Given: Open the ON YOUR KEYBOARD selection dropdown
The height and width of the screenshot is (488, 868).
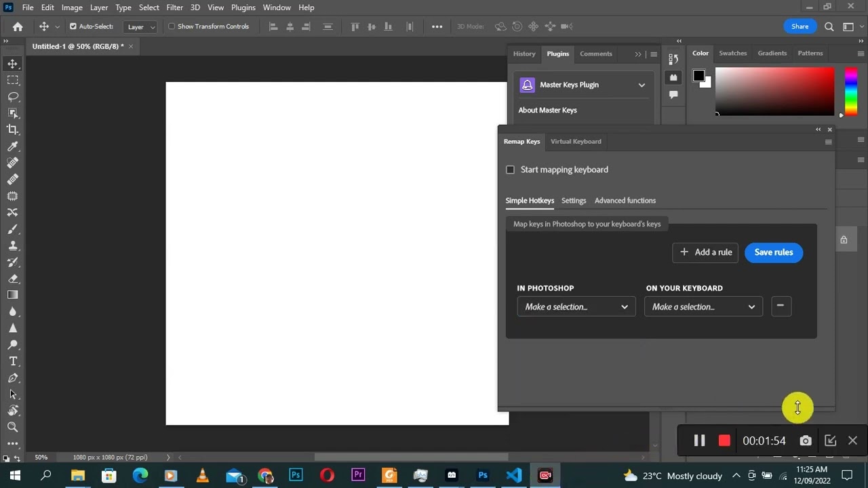Looking at the screenshot, I should click(703, 307).
